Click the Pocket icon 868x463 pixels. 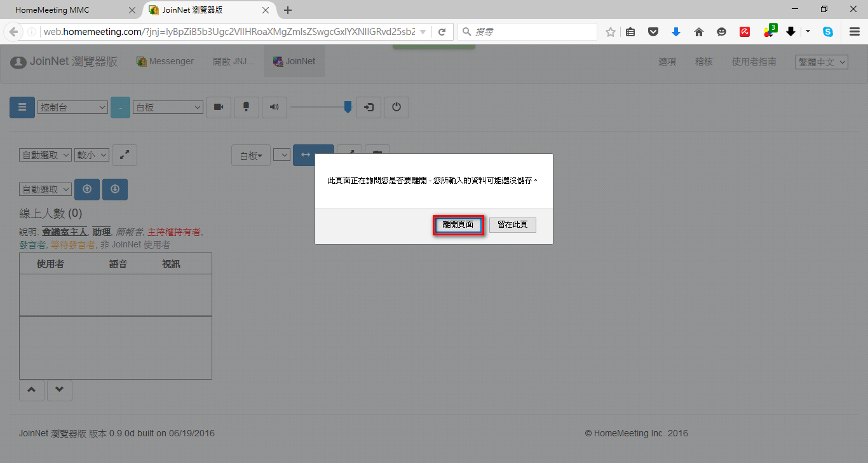653,32
